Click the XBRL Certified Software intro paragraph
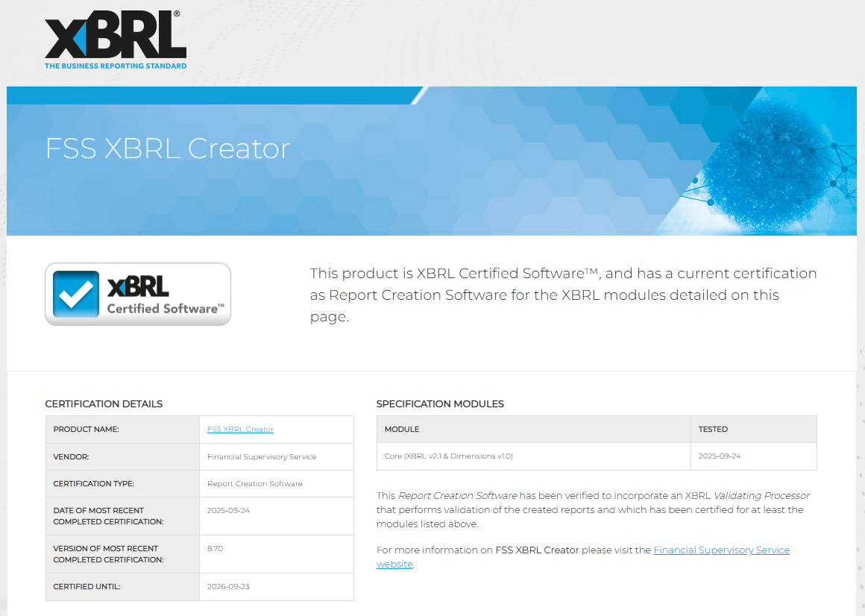The height and width of the screenshot is (616, 865). (563, 295)
